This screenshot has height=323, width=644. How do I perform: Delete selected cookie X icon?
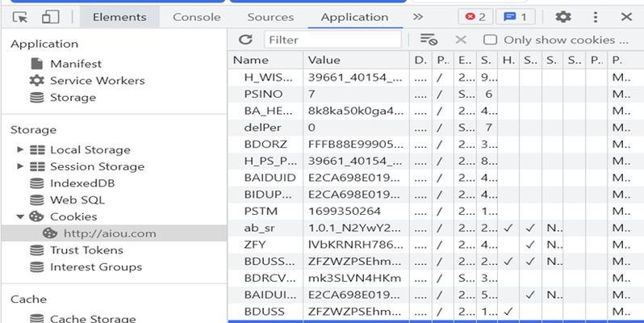461,40
